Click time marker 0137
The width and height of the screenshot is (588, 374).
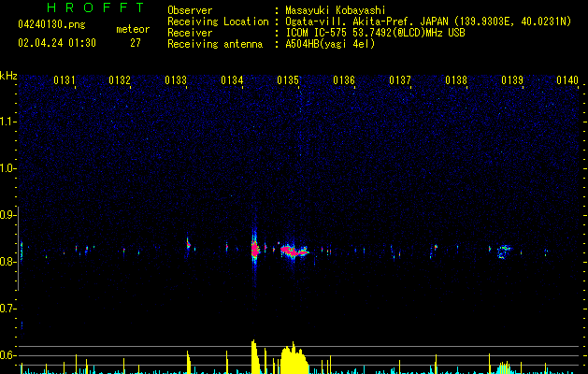(x=400, y=80)
